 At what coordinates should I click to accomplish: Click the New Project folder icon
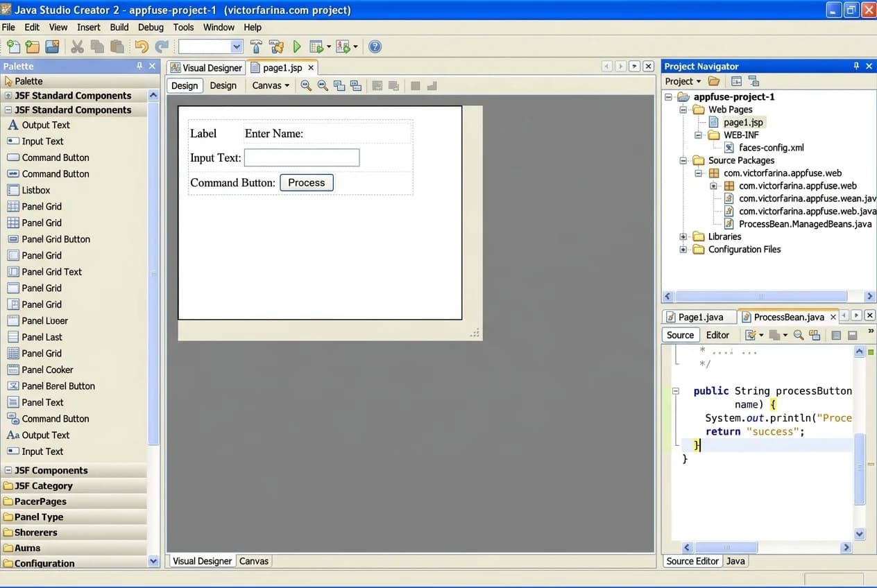(33, 46)
